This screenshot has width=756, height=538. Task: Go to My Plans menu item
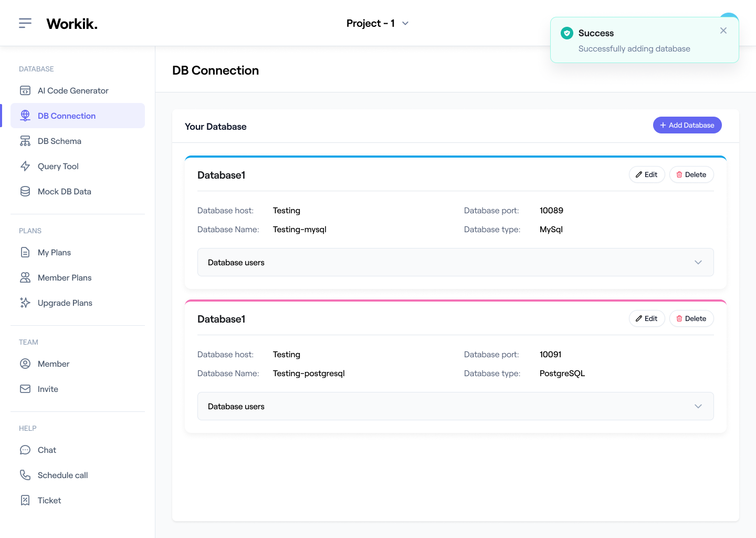[54, 252]
